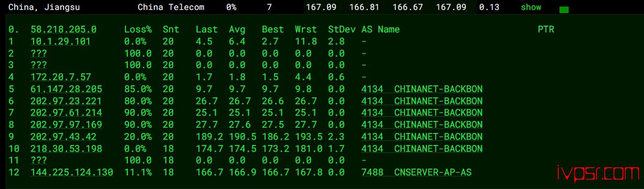Open hop 12 IP 144.225.124.130
644x189 pixels.
tap(72, 172)
